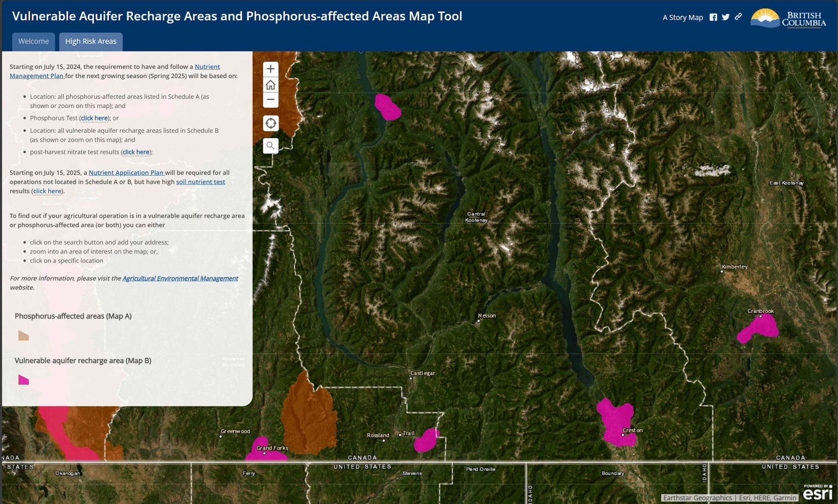Click the pink polygon near Creston
838x504 pixels.
click(x=615, y=419)
